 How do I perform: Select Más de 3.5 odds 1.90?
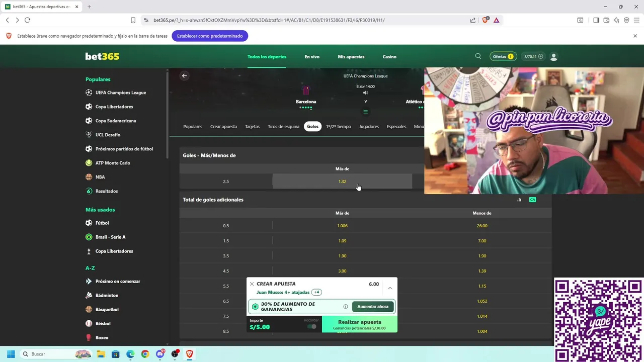tap(342, 256)
